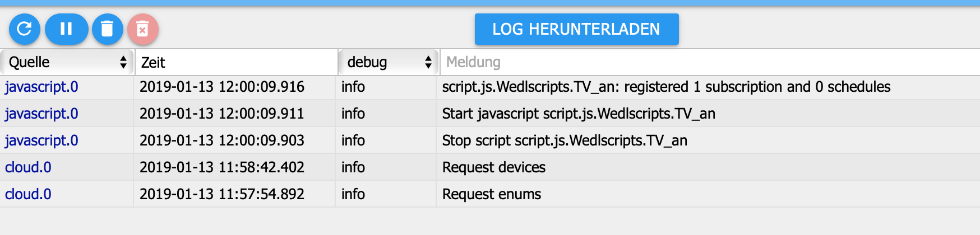Select the 'Request enums' log message

pos(492,194)
